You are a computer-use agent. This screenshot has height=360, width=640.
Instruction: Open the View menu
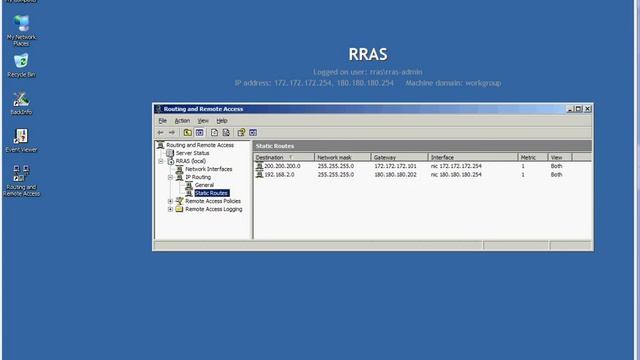click(203, 121)
